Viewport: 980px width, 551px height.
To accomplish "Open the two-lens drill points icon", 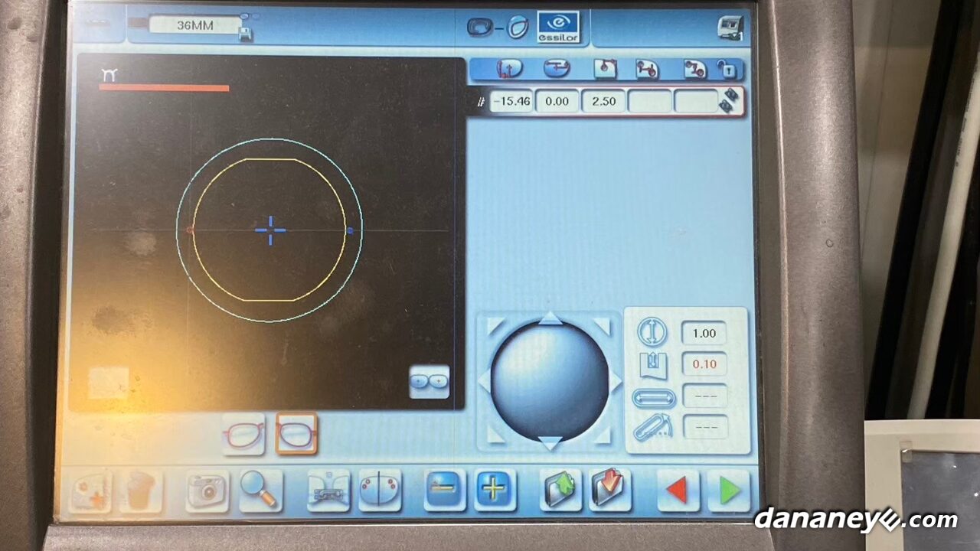I will 380,491.
